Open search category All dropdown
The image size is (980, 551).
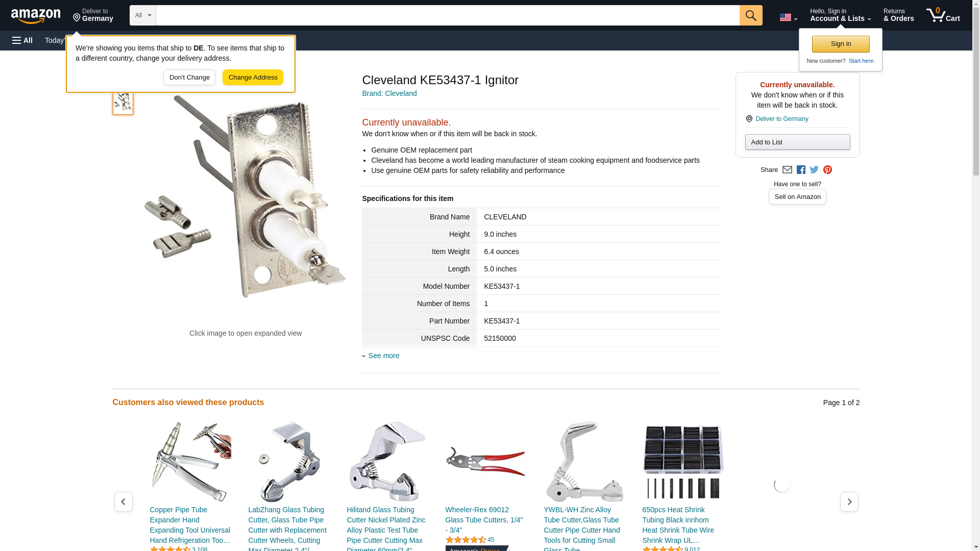click(x=142, y=15)
